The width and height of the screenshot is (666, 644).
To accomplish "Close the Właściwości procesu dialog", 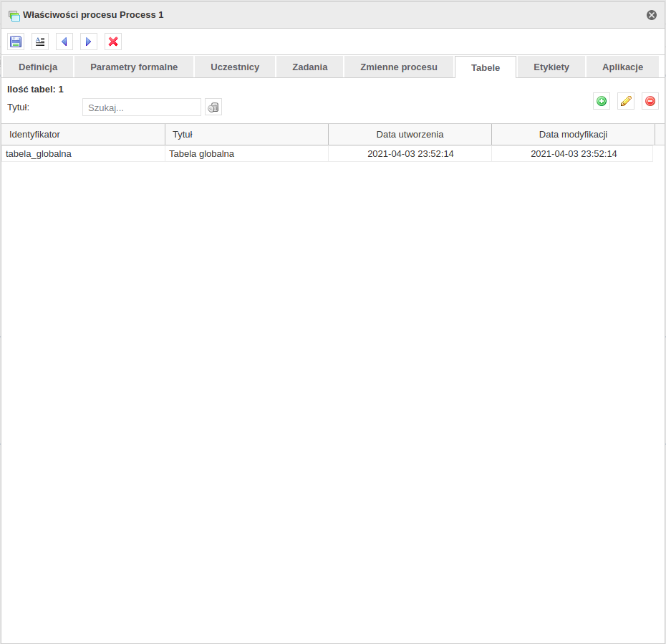I will click(x=652, y=15).
